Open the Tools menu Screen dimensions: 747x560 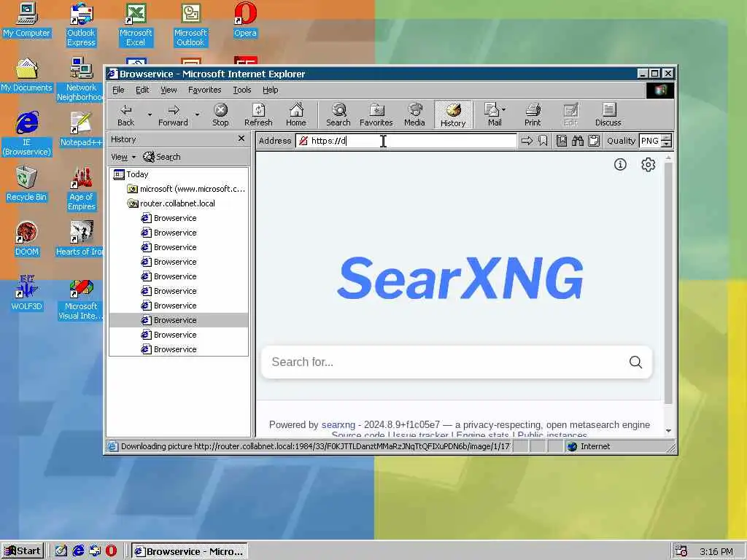click(x=241, y=90)
